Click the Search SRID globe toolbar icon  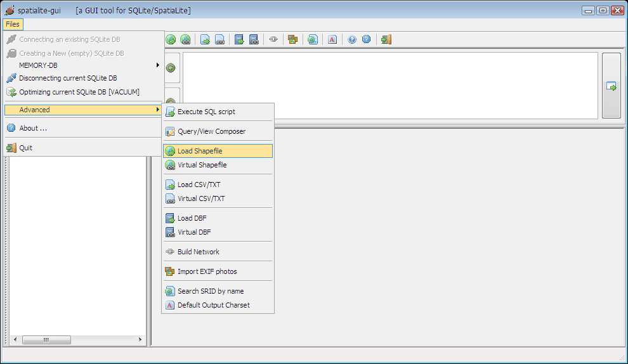click(x=312, y=39)
